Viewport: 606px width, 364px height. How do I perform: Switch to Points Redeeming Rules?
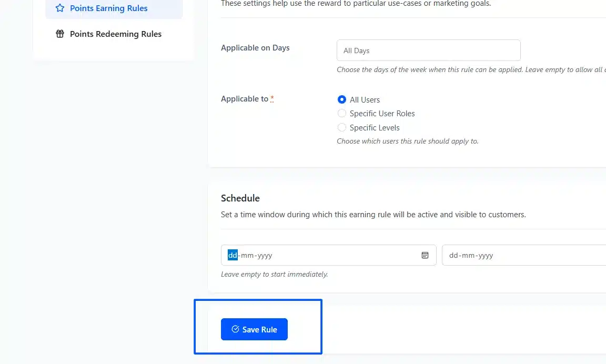(x=115, y=33)
